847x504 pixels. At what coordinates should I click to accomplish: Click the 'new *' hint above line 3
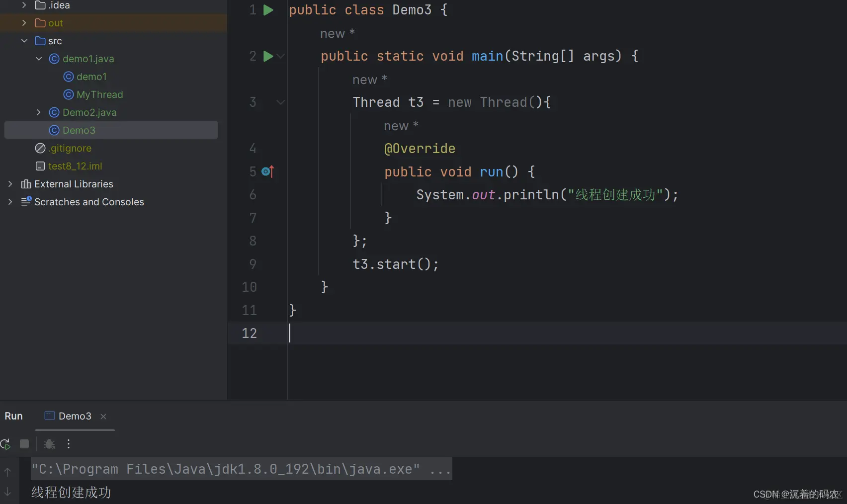(369, 80)
